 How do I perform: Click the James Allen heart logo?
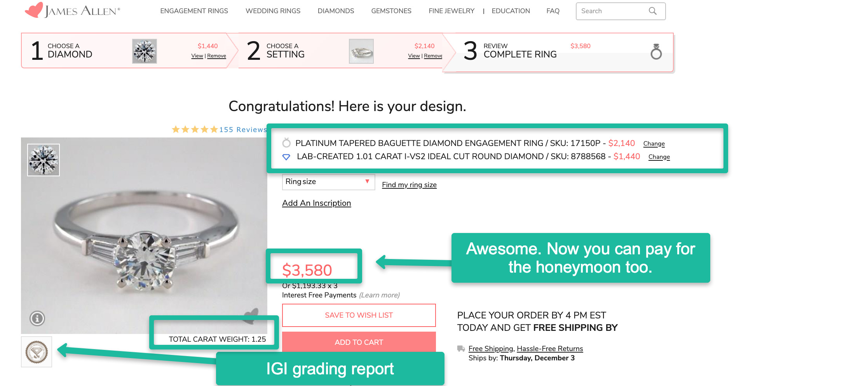point(34,10)
